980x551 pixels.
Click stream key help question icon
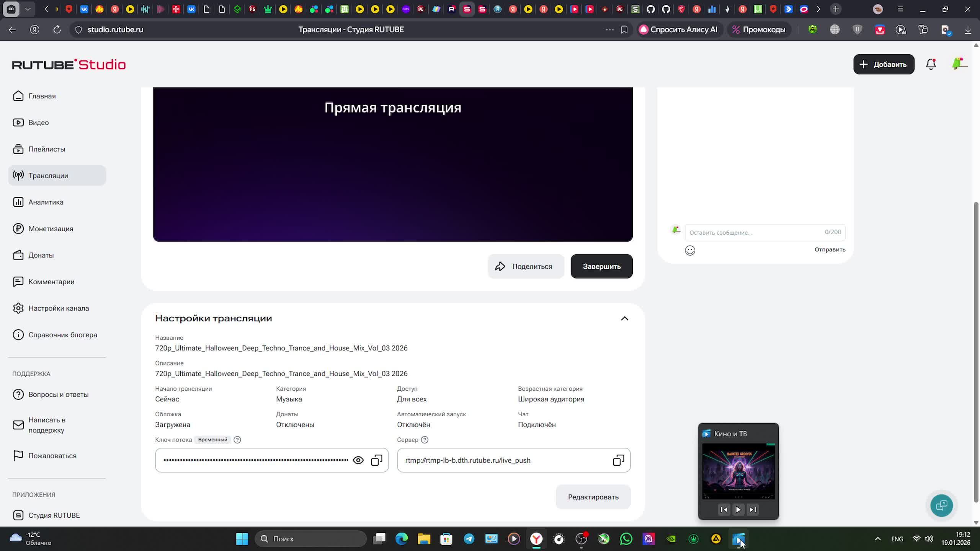coord(237,440)
